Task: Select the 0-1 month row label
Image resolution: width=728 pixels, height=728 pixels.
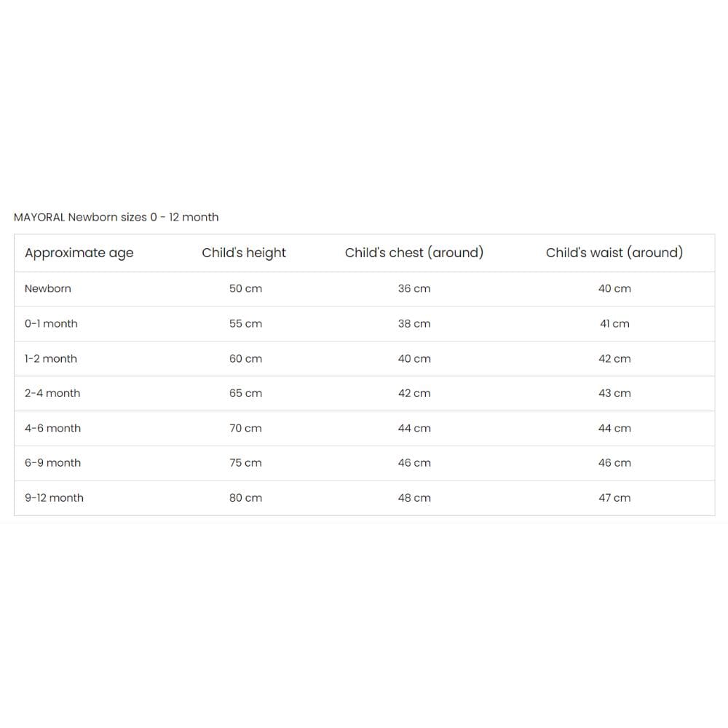Action: pos(51,324)
